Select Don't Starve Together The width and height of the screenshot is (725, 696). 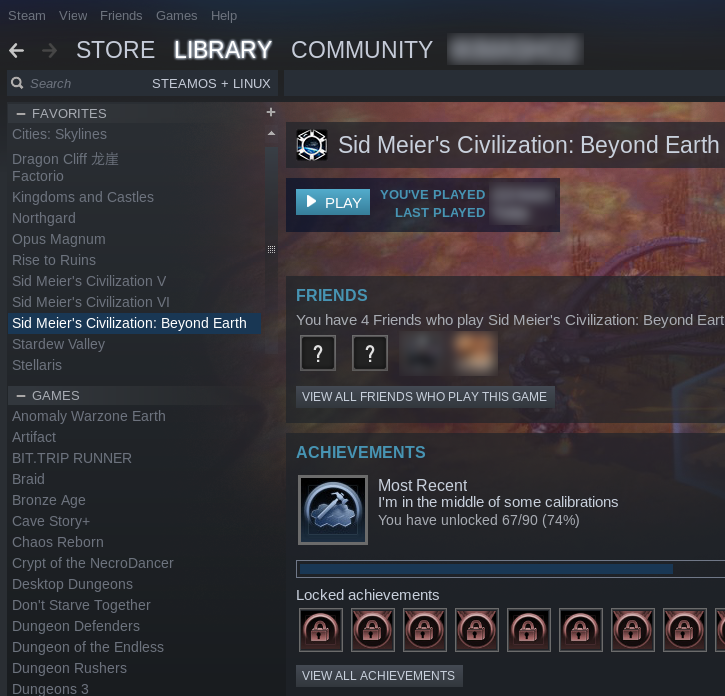click(81, 605)
